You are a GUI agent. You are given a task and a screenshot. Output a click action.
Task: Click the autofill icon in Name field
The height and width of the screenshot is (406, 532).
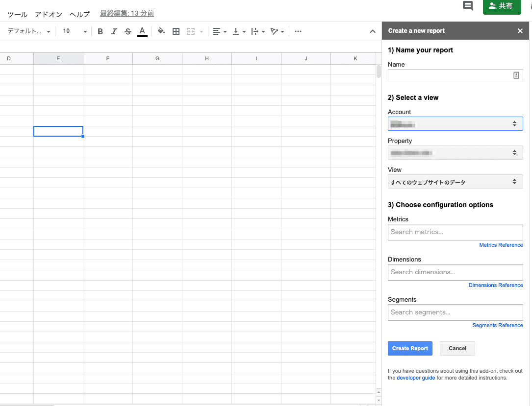point(516,75)
